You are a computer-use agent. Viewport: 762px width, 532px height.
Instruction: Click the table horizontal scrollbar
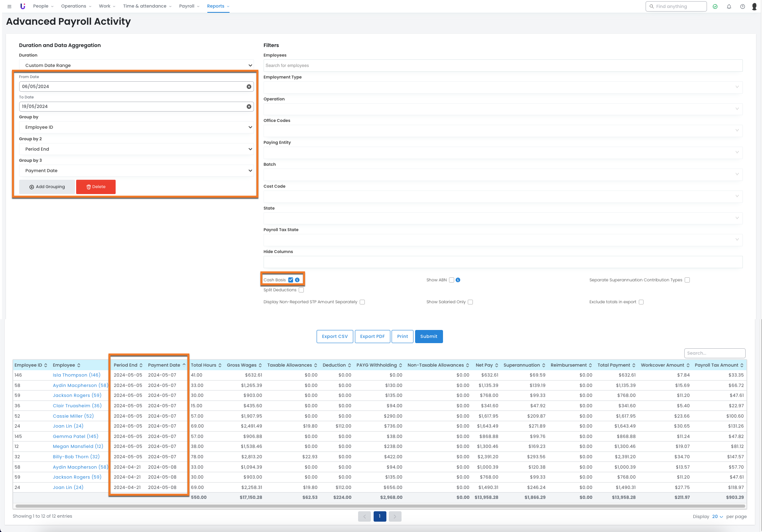coord(380,506)
